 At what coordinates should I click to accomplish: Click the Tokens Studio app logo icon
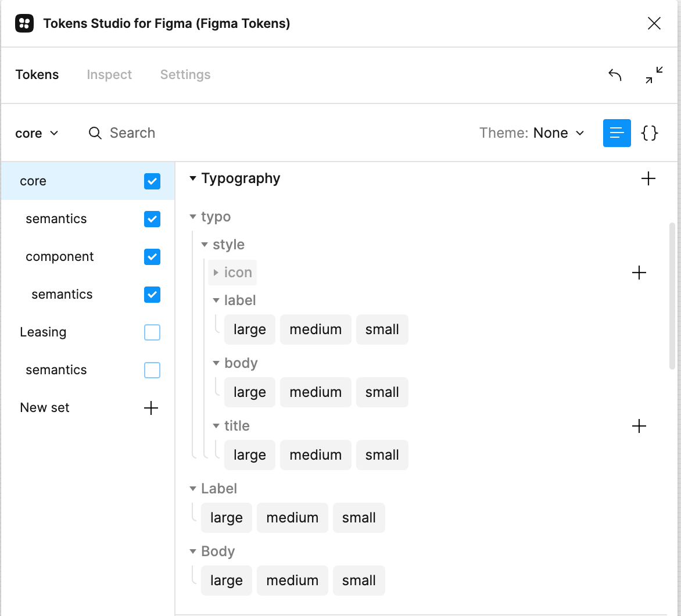[x=24, y=23]
